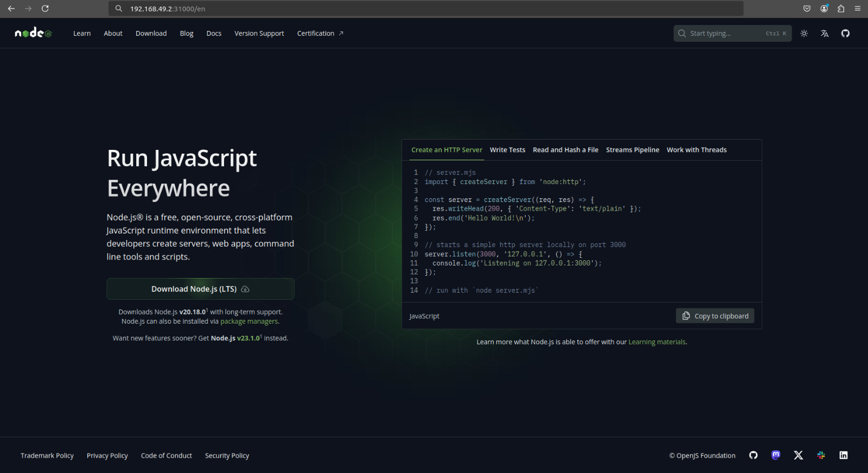Open Trademark Policy footer link
Viewport: 868px width, 473px height.
47,456
